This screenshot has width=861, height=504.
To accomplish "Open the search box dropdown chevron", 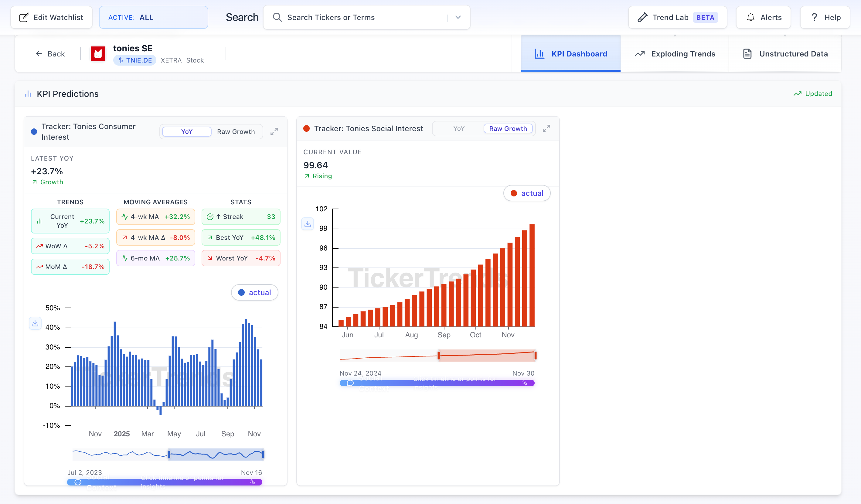I will (458, 17).
